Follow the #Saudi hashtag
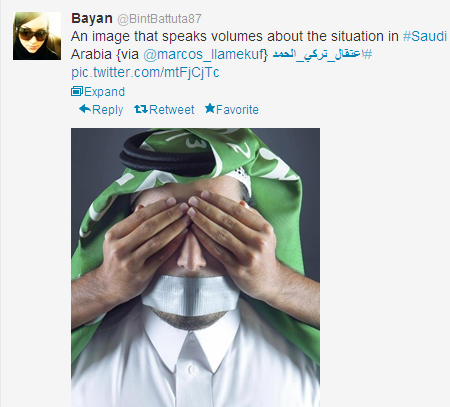The height and width of the screenshot is (407, 450). (425, 36)
